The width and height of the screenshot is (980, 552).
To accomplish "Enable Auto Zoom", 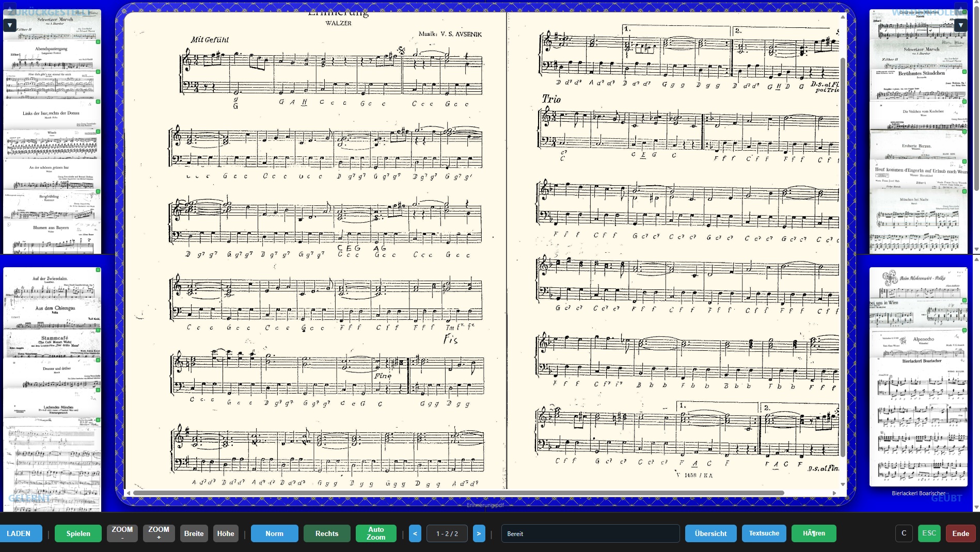I will point(376,533).
